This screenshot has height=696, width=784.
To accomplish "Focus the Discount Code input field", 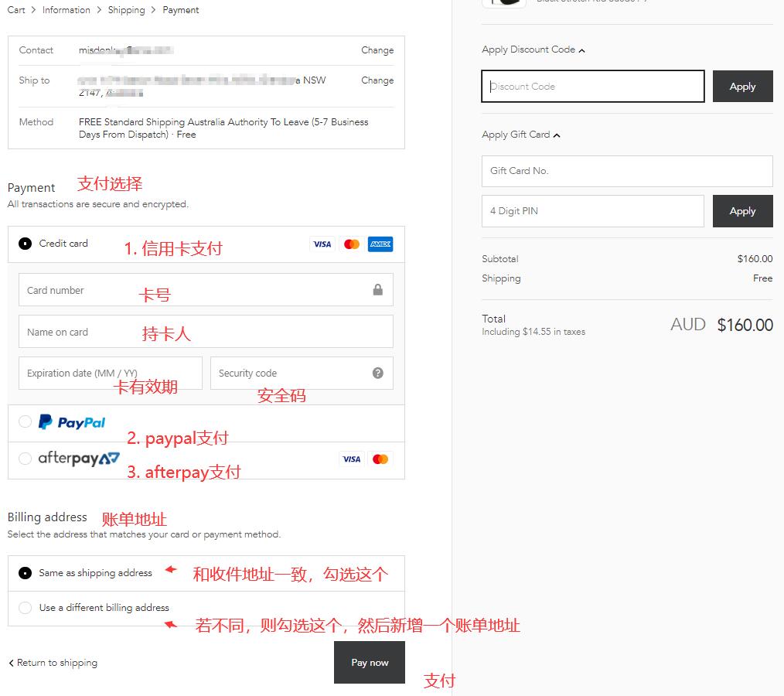I will click(x=592, y=87).
